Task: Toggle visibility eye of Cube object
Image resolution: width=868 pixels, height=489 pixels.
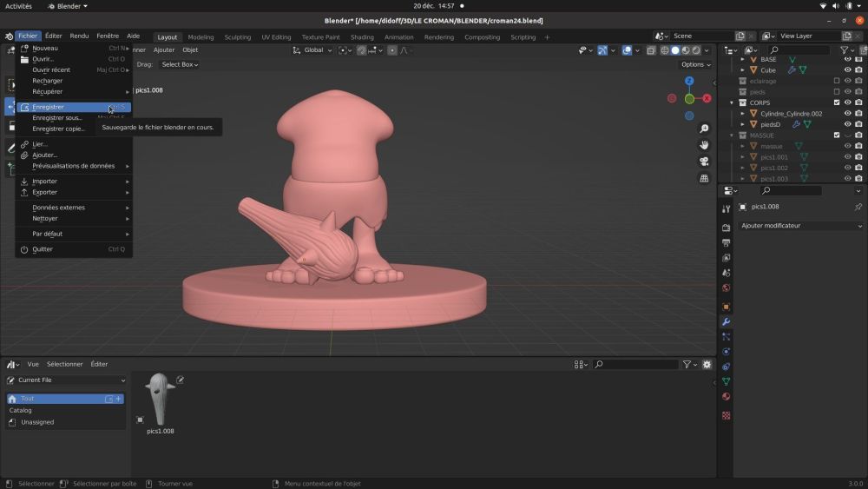Action: click(847, 70)
